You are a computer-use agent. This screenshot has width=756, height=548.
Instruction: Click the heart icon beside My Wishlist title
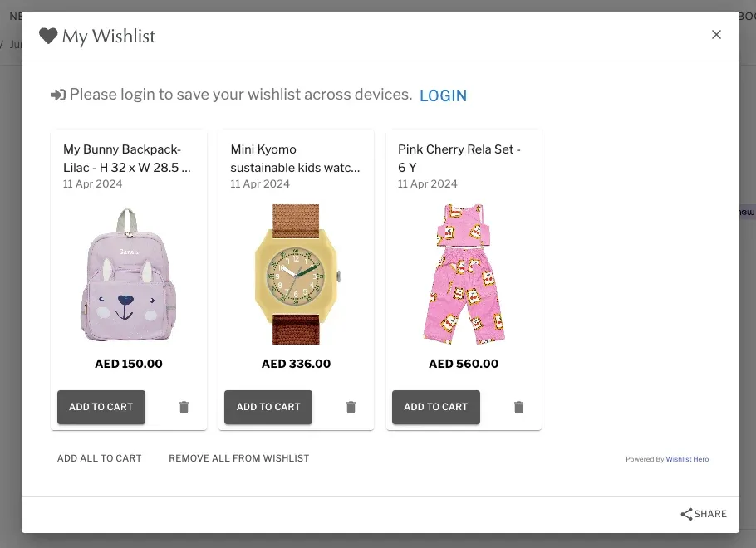49,35
